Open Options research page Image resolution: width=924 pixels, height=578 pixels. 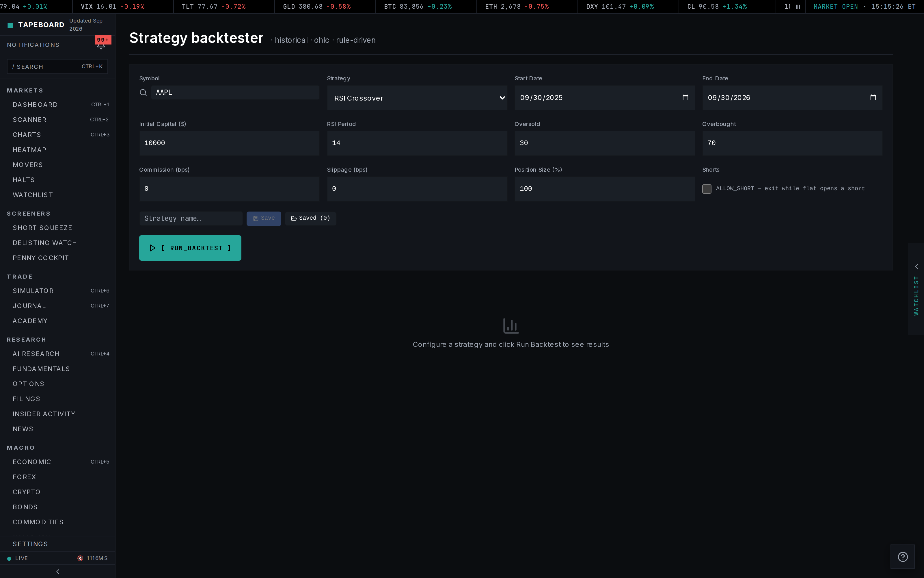point(58,384)
